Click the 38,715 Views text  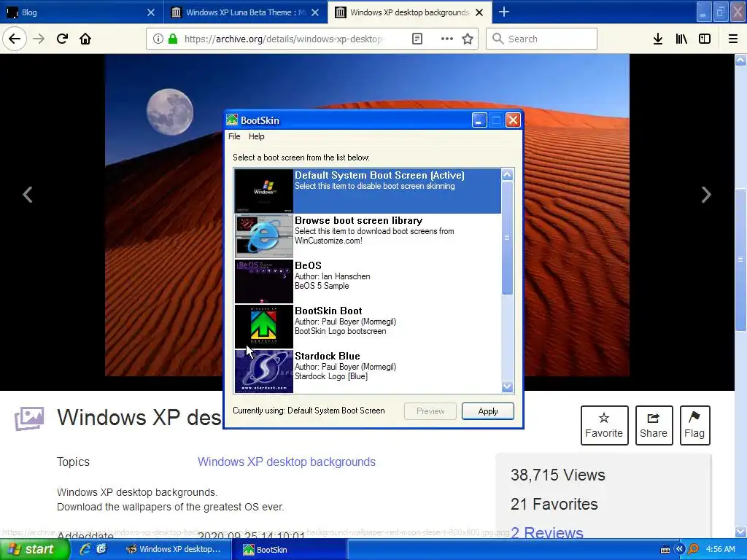(558, 475)
